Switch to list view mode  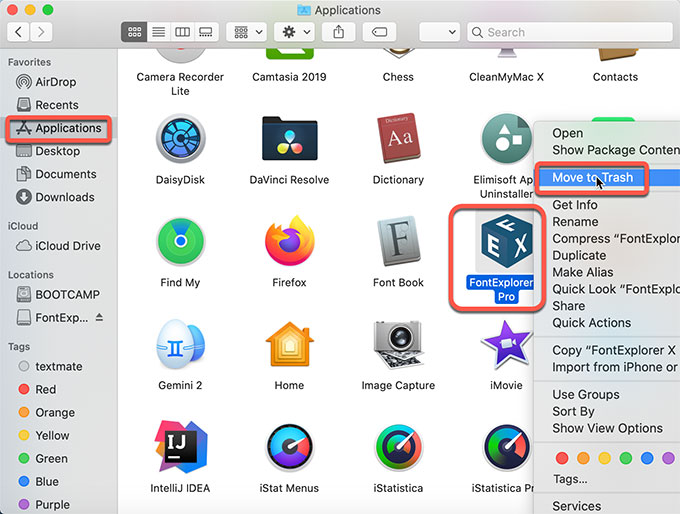pyautogui.click(x=158, y=32)
